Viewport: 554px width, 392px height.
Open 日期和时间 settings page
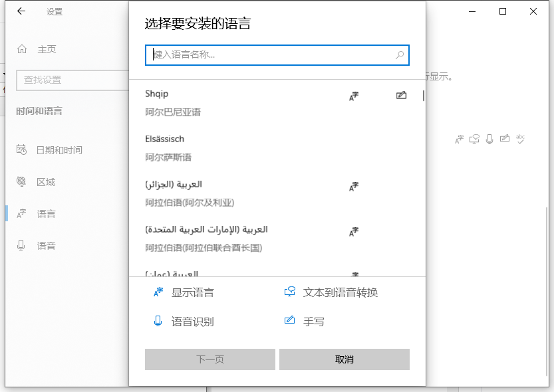tap(59, 150)
